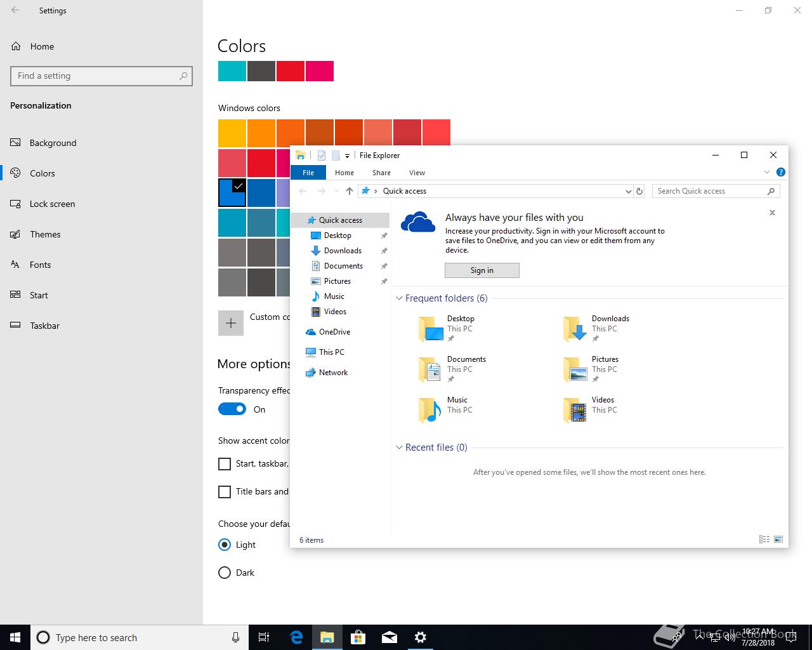The image size is (812, 650).
Task: Pick the red recent color swatch
Action: [x=291, y=71]
